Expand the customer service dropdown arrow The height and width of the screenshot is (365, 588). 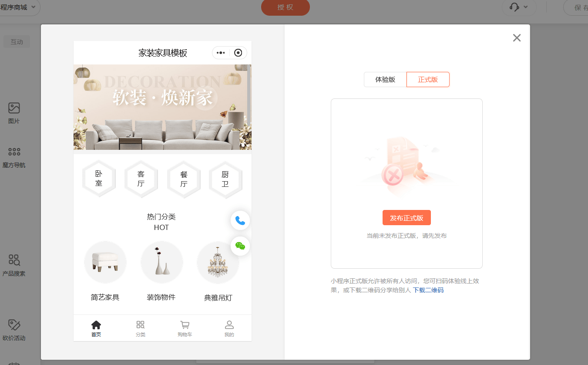(x=526, y=7)
